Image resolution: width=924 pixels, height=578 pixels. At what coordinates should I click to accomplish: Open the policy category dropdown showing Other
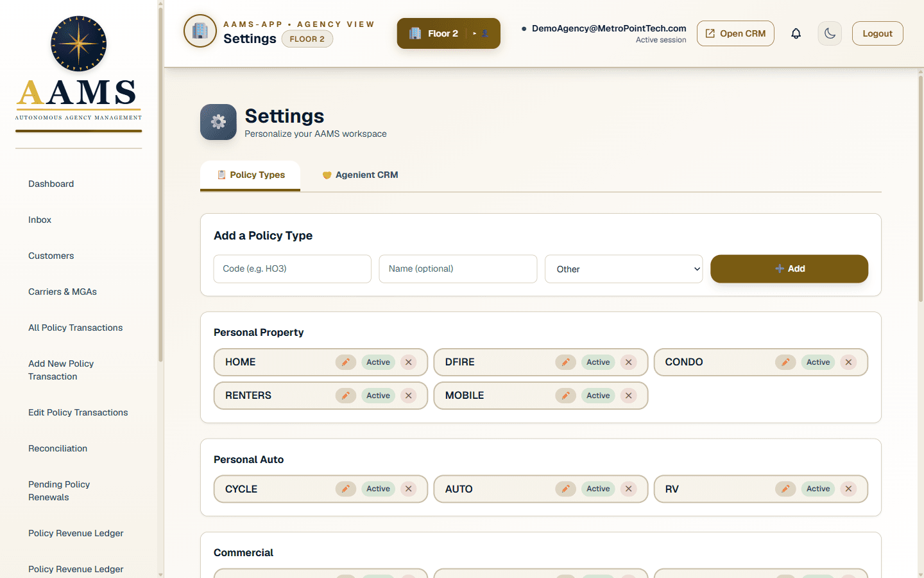point(624,269)
